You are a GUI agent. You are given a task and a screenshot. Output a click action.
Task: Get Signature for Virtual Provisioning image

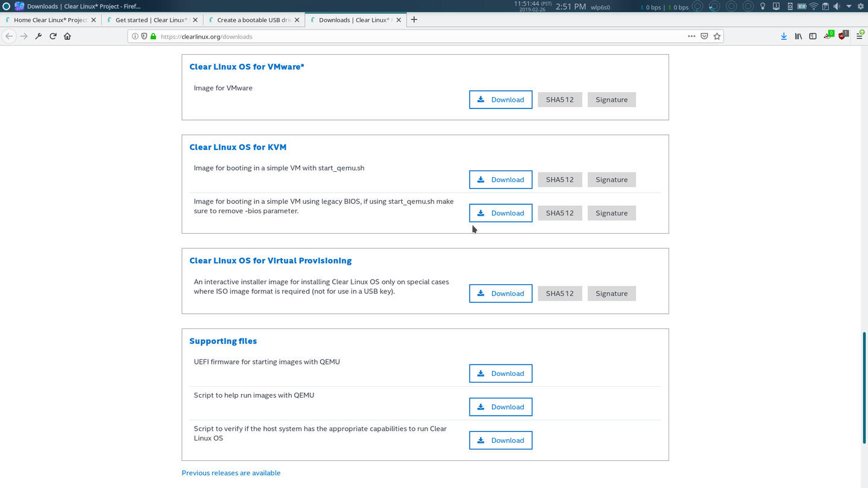611,293
